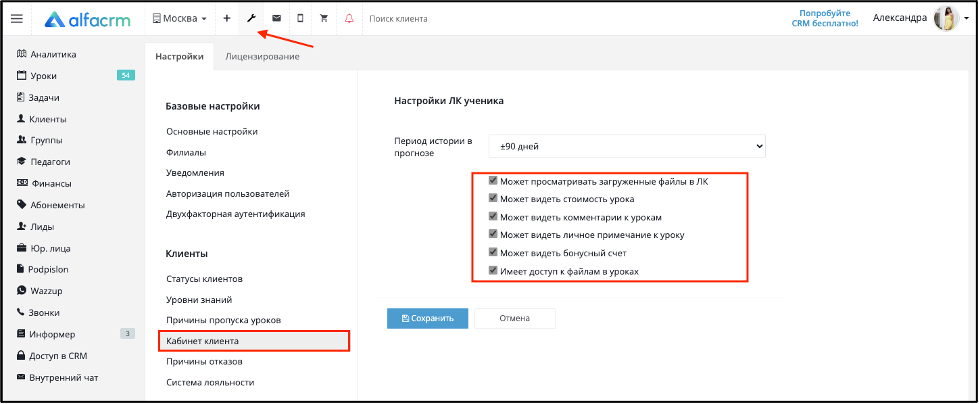Toggle 'Может видеть стоимость урока' checkbox
This screenshot has height=404, width=979.
click(x=493, y=199)
